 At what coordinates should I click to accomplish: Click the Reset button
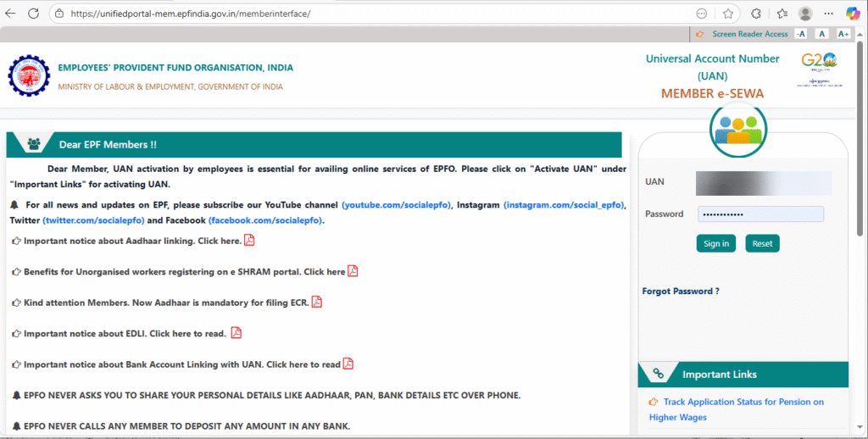(x=762, y=243)
